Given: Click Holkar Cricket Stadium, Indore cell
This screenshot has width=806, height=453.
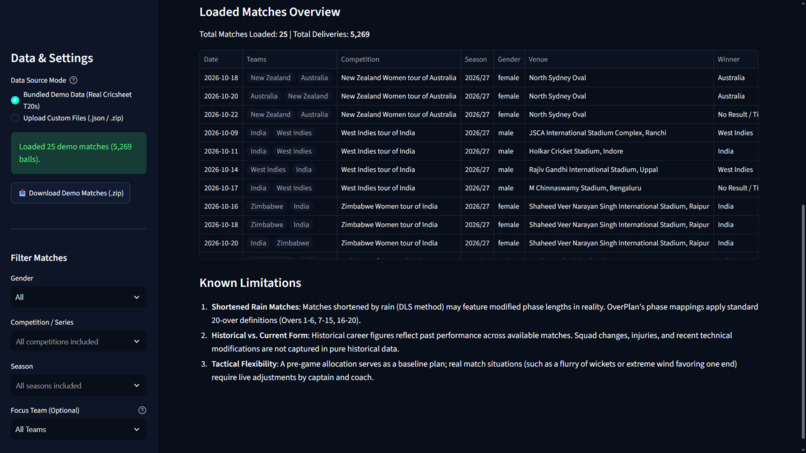Looking at the screenshot, I should (619, 151).
